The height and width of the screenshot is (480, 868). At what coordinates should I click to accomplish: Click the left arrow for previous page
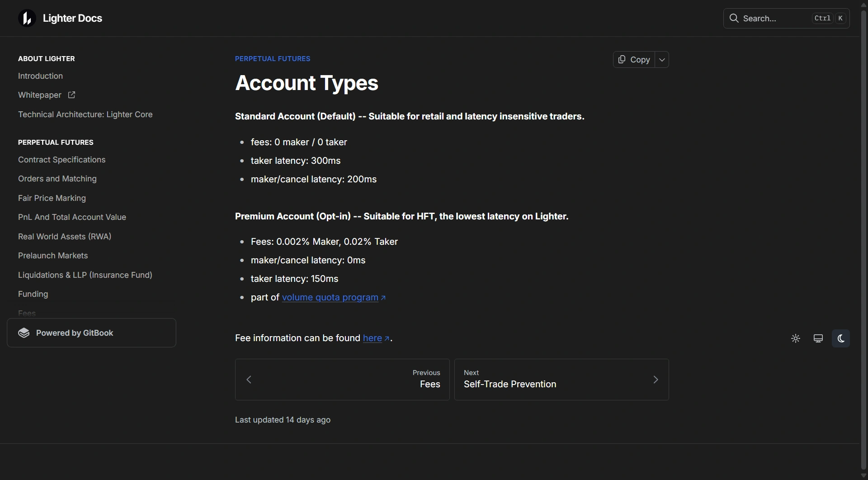click(249, 380)
